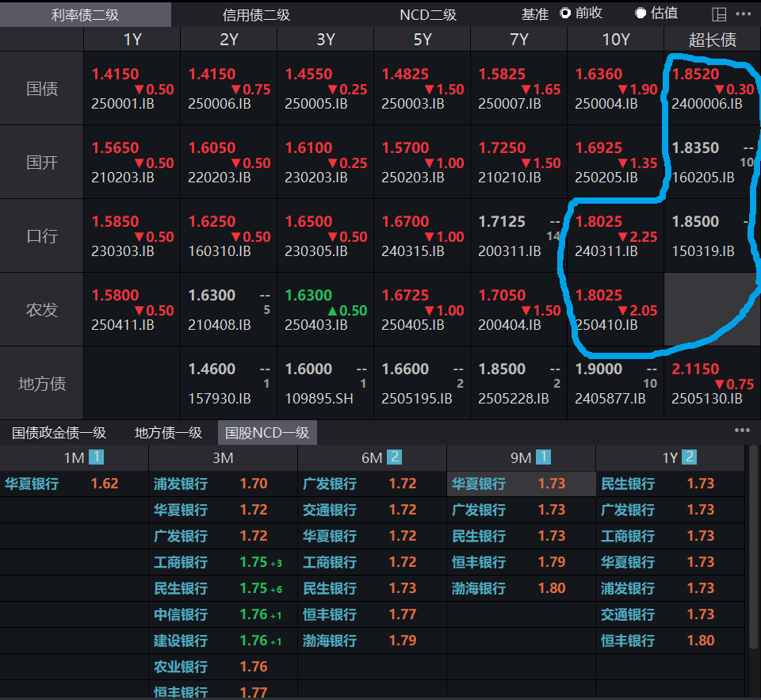Select bond 250410.IB in the 农发 row
The width and height of the screenshot is (761, 700).
615,310
